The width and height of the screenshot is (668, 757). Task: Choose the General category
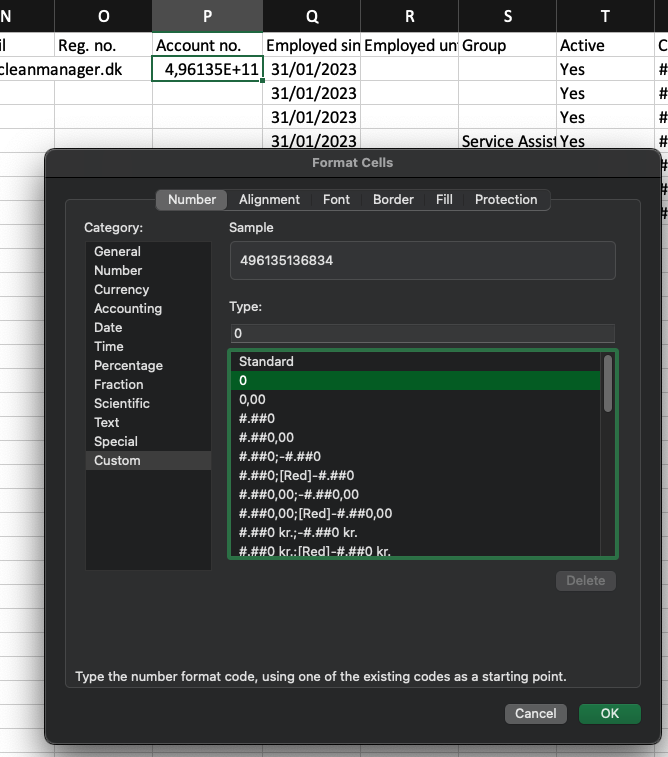click(117, 251)
